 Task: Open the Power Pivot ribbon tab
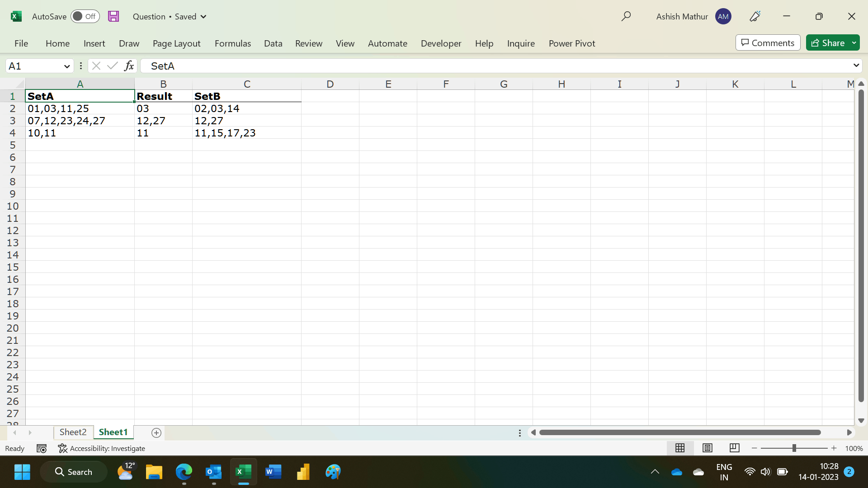(x=571, y=43)
